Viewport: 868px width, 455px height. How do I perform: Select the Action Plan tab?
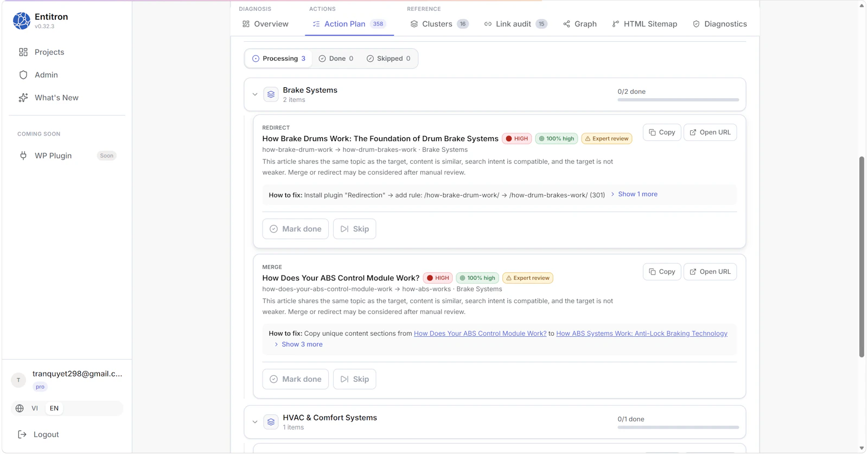pyautogui.click(x=349, y=24)
